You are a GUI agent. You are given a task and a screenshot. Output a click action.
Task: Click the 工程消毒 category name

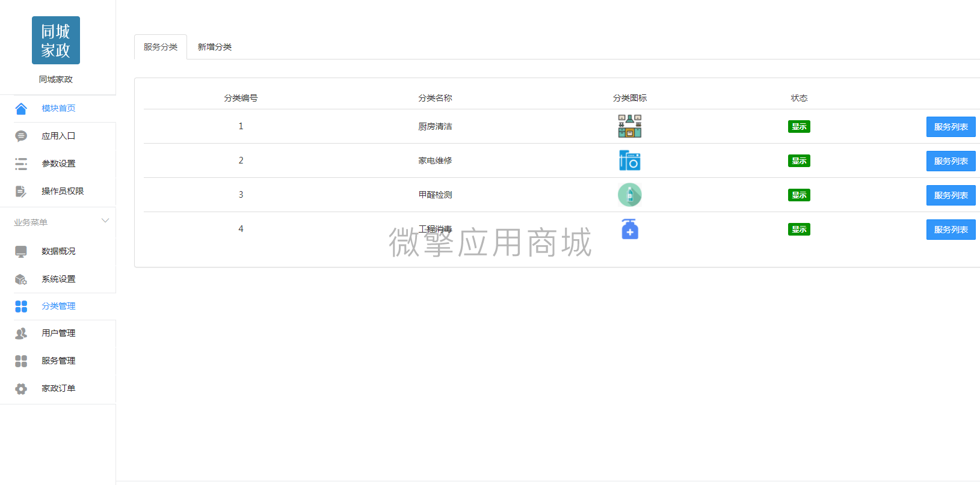(x=435, y=229)
